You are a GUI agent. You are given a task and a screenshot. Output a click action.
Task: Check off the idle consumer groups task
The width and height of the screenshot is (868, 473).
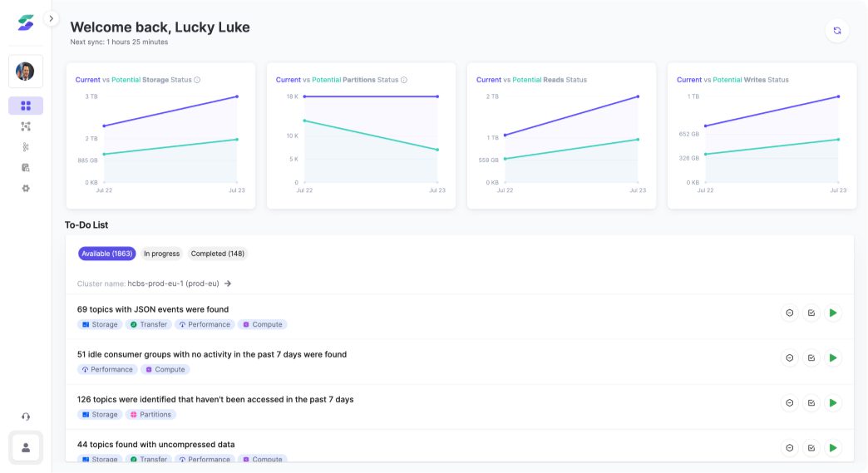(811, 357)
